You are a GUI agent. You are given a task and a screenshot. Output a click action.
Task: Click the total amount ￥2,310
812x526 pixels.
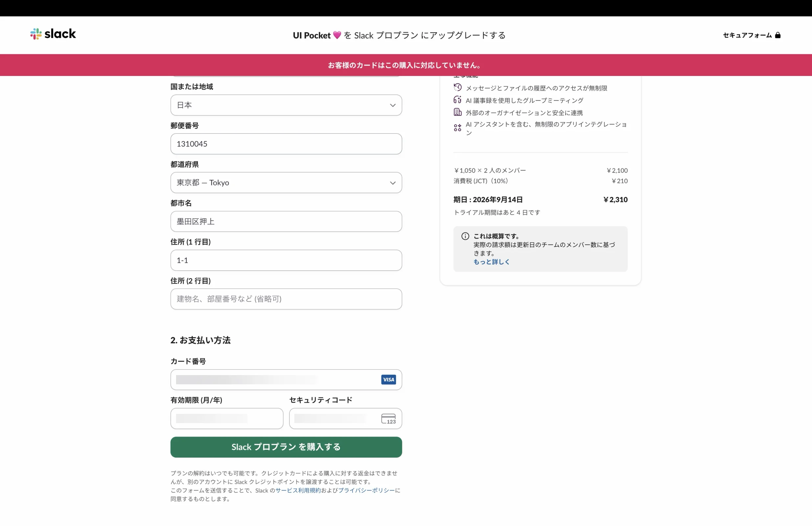[615, 200]
